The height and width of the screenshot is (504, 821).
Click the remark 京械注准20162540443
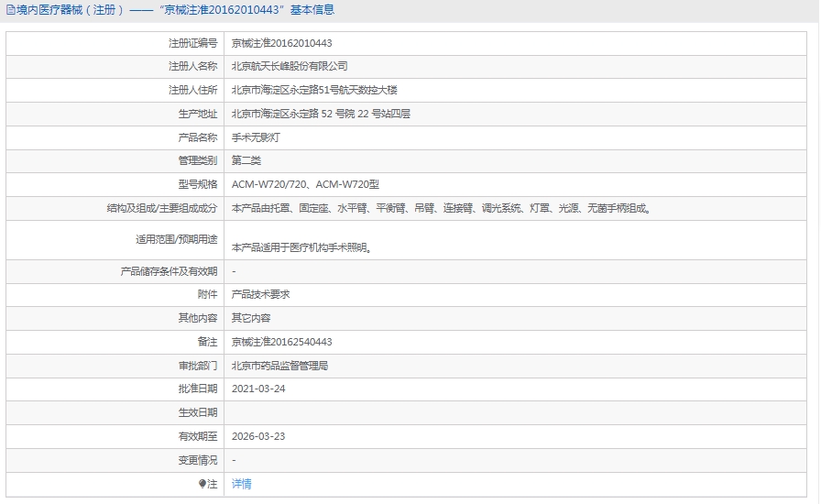click(281, 342)
